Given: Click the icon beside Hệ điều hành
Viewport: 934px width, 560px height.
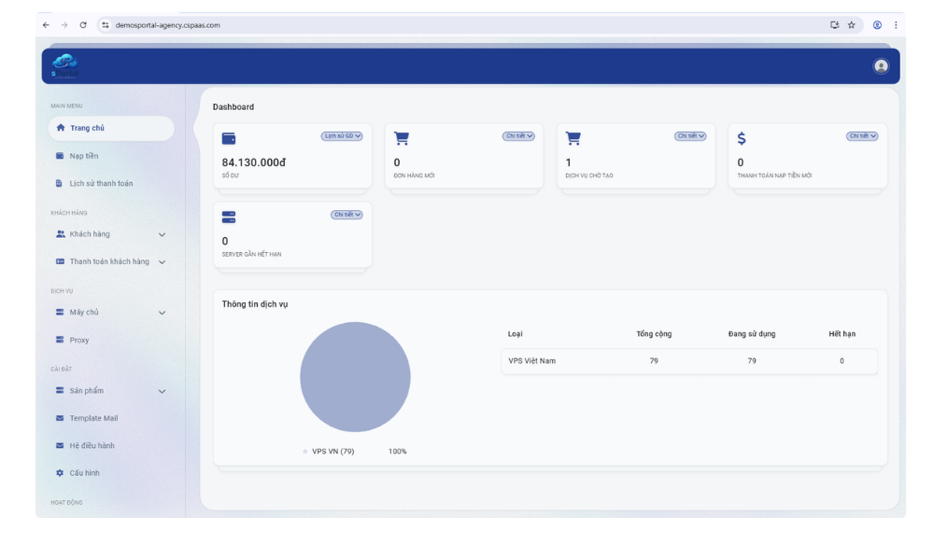Looking at the screenshot, I should tap(60, 445).
